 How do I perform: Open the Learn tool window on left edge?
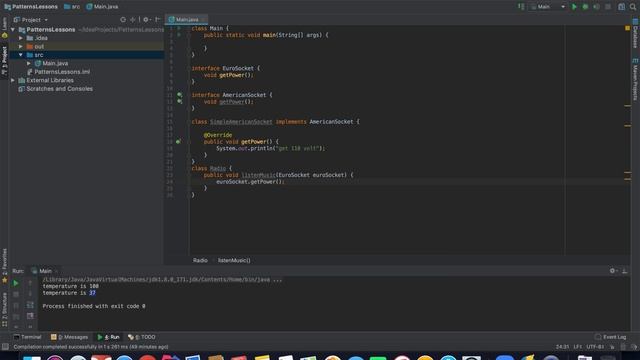[x=4, y=28]
